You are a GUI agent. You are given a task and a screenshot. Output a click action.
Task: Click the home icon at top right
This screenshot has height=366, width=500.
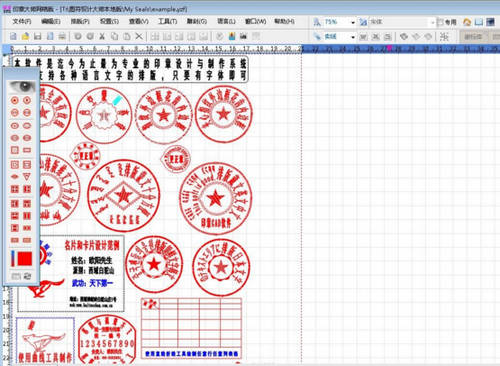point(467,22)
